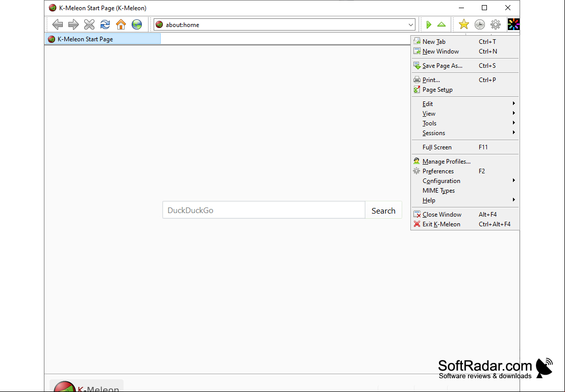The width and height of the screenshot is (565, 392).
Task: Click the New Window icon in the menu
Action: tap(417, 51)
